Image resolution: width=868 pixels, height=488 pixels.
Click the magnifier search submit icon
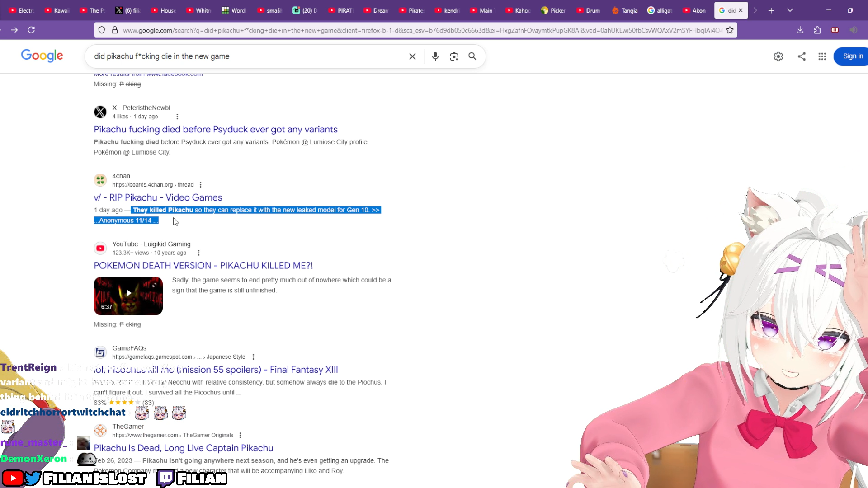click(x=472, y=56)
